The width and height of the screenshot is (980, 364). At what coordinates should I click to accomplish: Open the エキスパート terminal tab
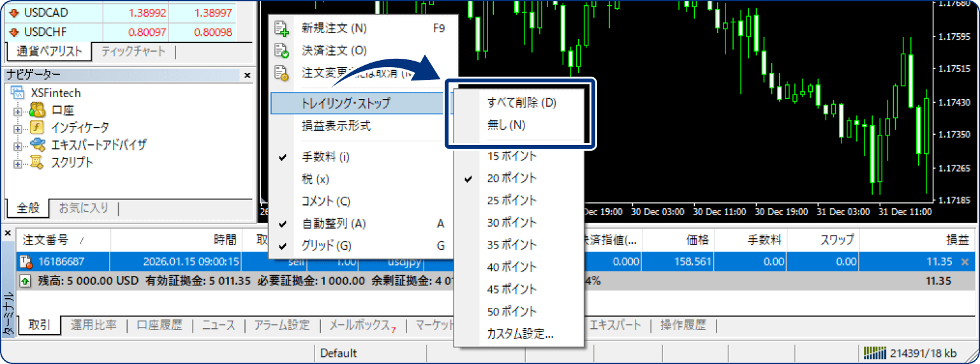click(x=616, y=325)
